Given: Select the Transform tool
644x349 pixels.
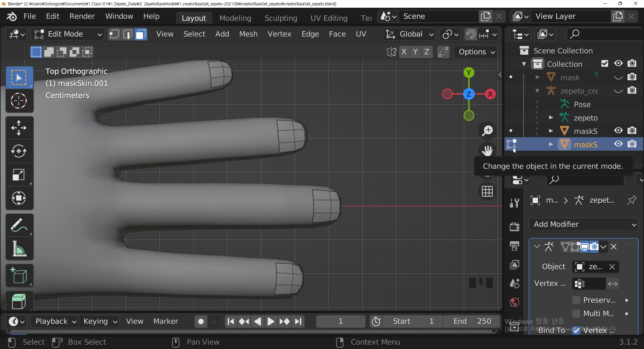Looking at the screenshot, I should [19, 198].
